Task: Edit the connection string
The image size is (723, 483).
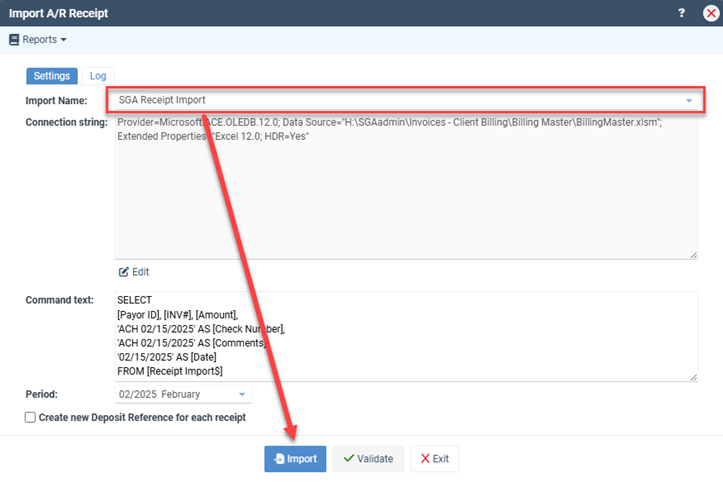Action: [x=134, y=272]
